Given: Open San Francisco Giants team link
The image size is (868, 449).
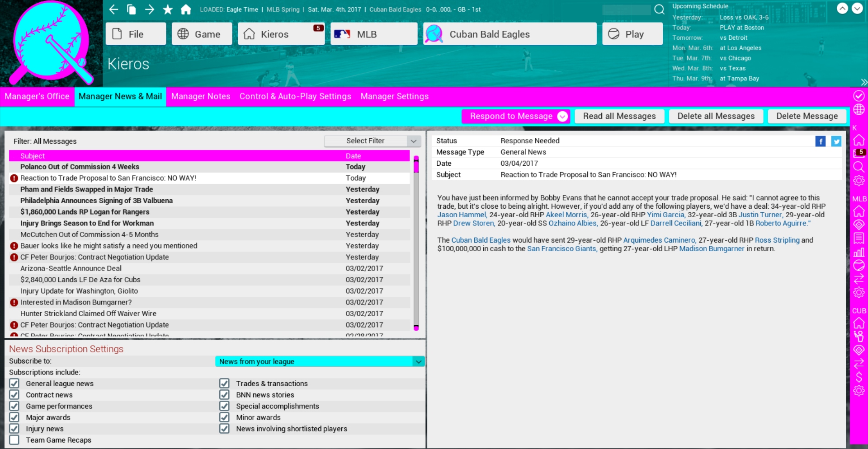Looking at the screenshot, I should (x=562, y=248).
